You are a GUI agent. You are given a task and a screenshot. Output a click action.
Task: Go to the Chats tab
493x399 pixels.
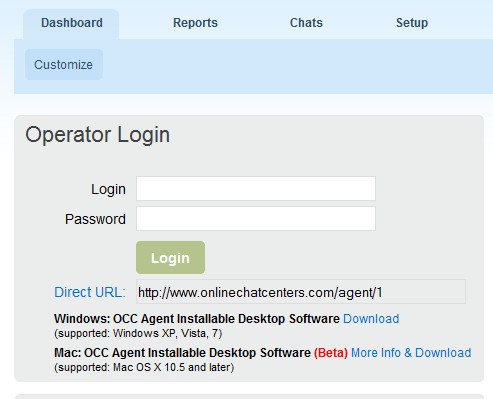click(306, 23)
